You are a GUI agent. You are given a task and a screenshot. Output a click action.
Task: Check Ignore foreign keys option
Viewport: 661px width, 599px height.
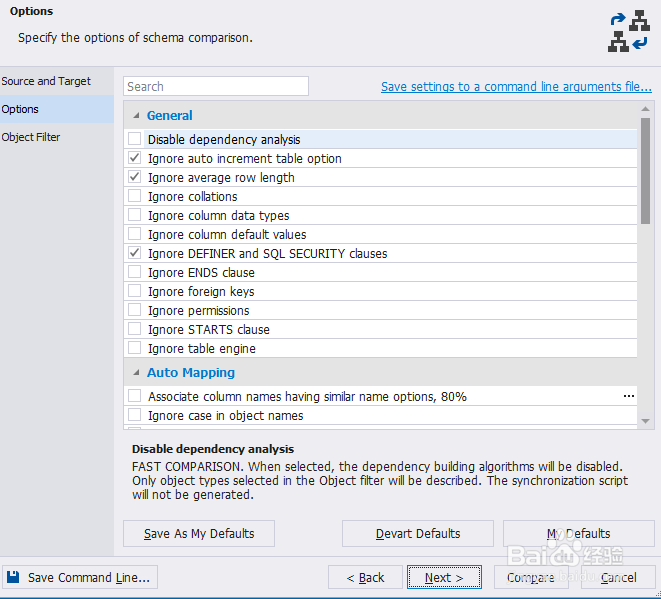(x=135, y=291)
